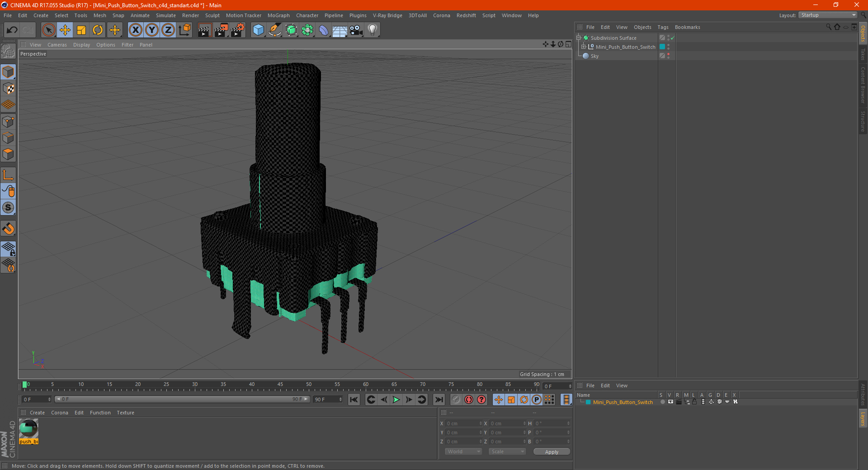Open the spline Pen tool
The height and width of the screenshot is (470, 868).
(x=275, y=30)
